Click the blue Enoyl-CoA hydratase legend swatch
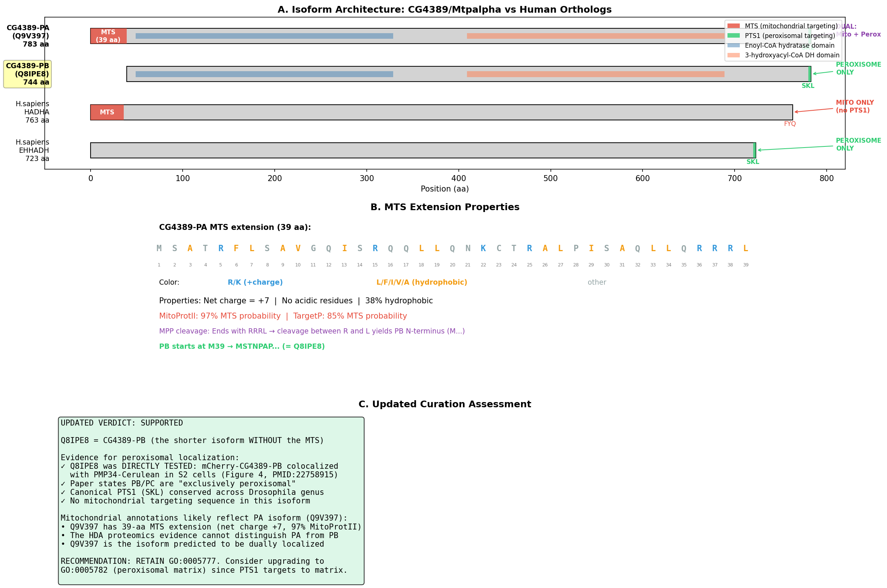The height and width of the screenshot is (588, 887). pyautogui.click(x=733, y=45)
